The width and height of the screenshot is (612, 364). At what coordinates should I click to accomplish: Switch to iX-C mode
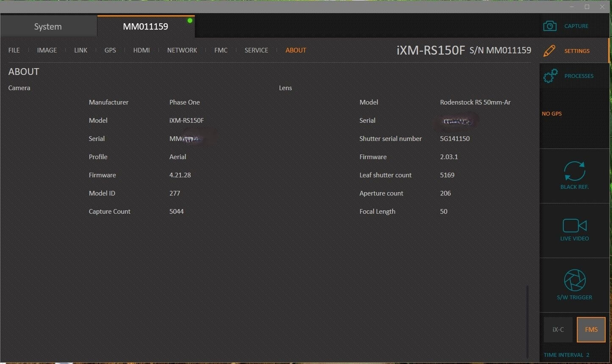pyautogui.click(x=558, y=330)
